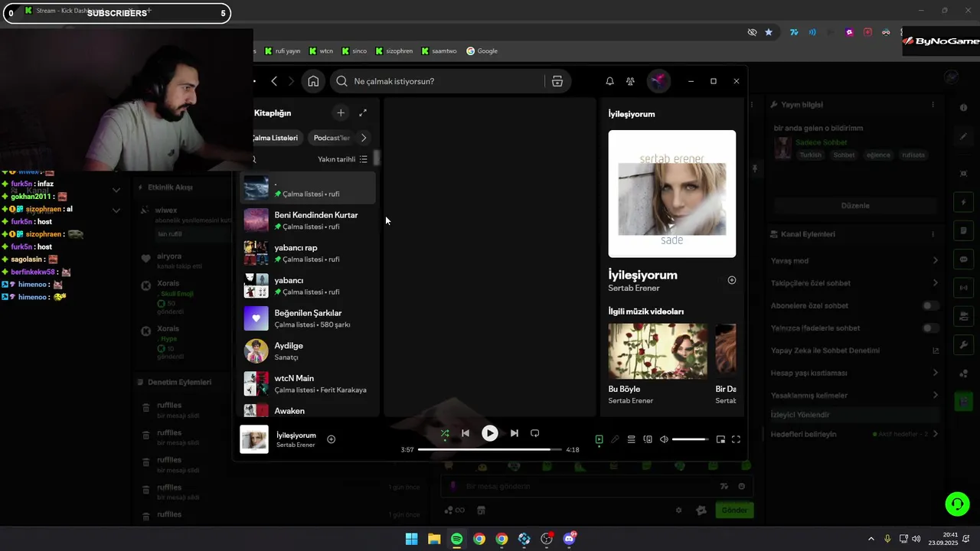This screenshot has height=551, width=980.
Task: Expand Hesap yaşı kısıtlaması setting
Action: [x=854, y=373]
